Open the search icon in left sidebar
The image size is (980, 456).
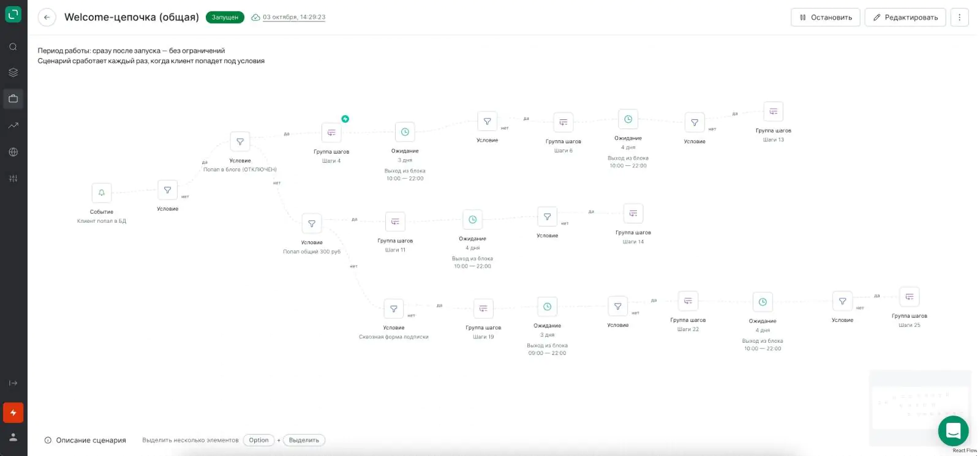(x=13, y=47)
